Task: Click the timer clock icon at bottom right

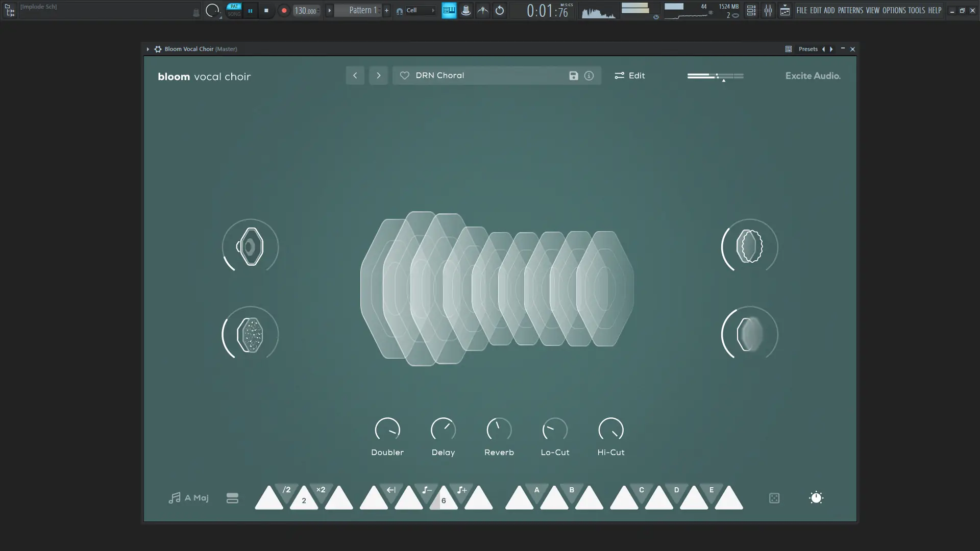Action: pyautogui.click(x=816, y=498)
